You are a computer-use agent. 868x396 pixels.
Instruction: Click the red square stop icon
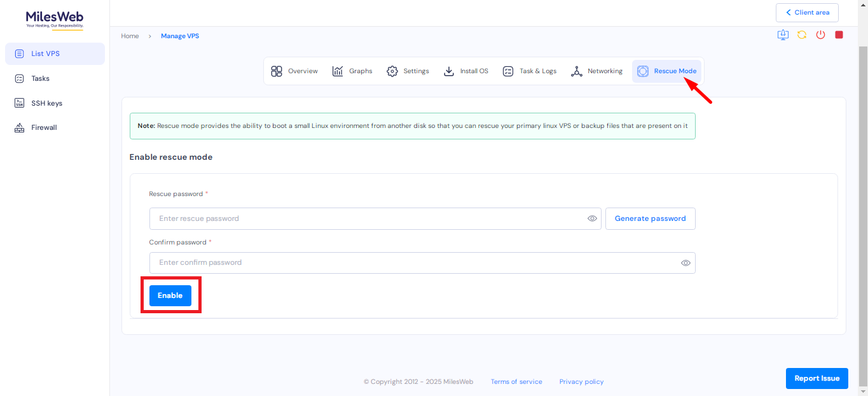pyautogui.click(x=839, y=35)
